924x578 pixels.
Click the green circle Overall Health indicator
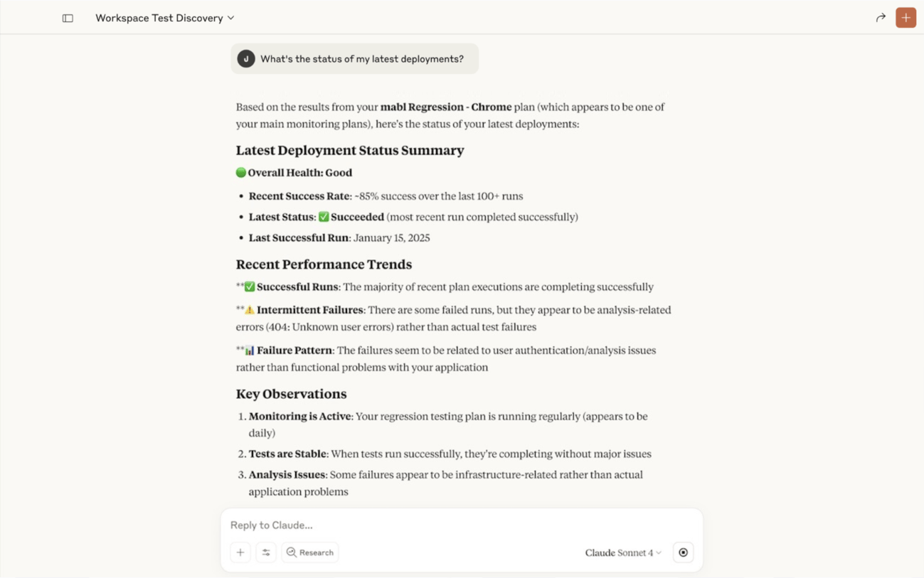click(x=241, y=172)
